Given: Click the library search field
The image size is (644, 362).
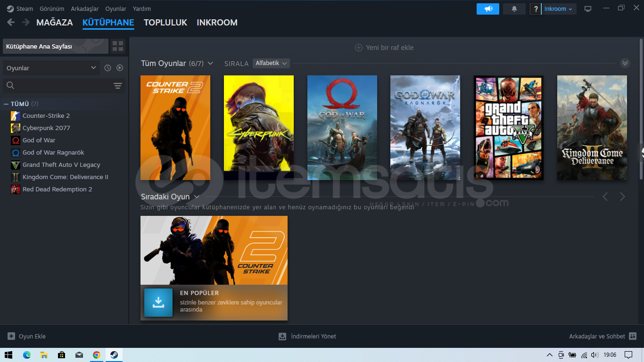Looking at the screenshot, I should pos(58,85).
